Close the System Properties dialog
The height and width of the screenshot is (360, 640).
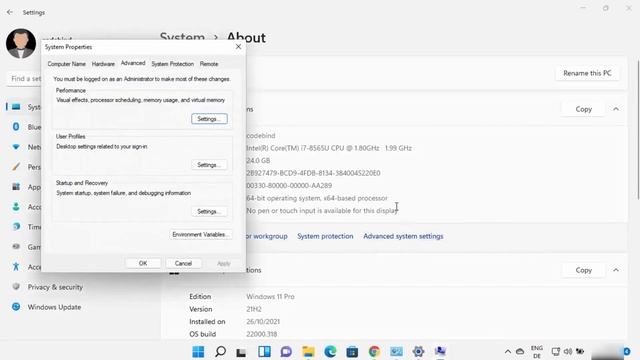tap(238, 47)
